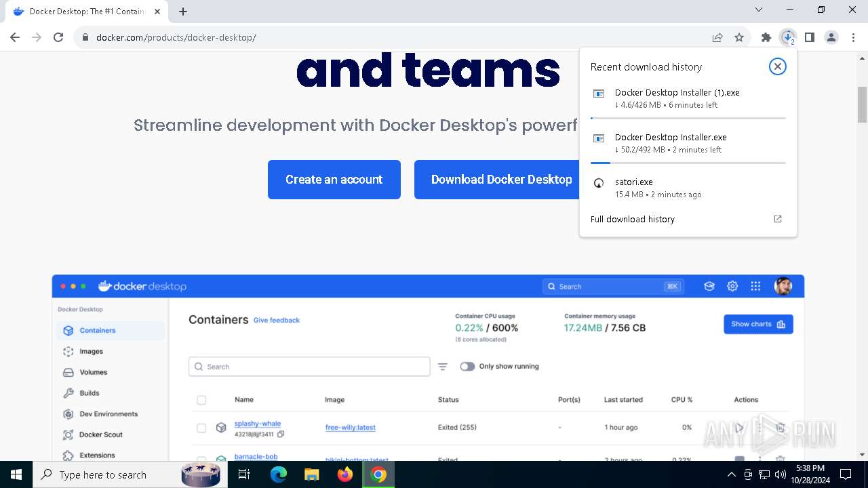Screen dimensions: 868x488
Task: Check splashy-whale row checkbox
Action: point(201,428)
